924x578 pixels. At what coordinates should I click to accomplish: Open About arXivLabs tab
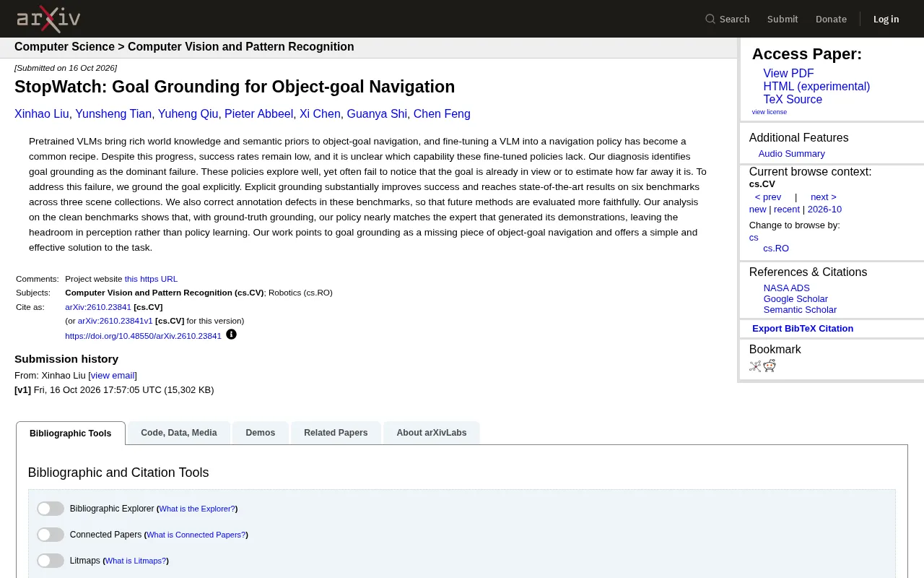click(432, 433)
